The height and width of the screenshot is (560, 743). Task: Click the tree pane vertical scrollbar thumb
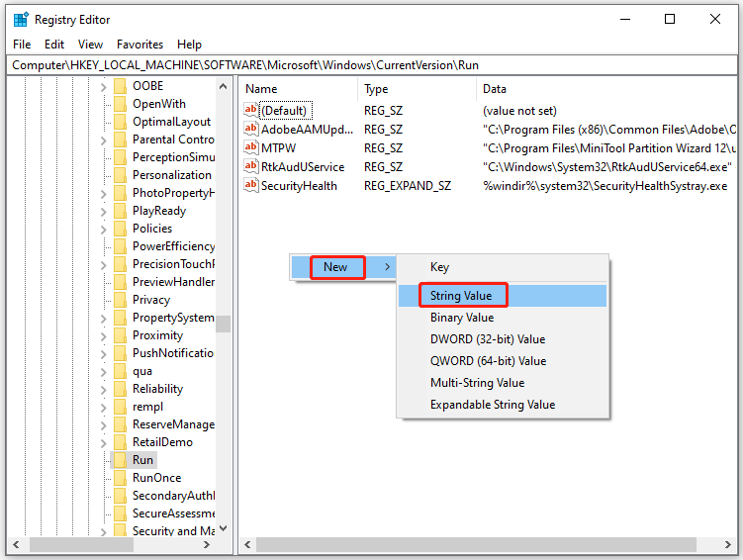click(224, 325)
